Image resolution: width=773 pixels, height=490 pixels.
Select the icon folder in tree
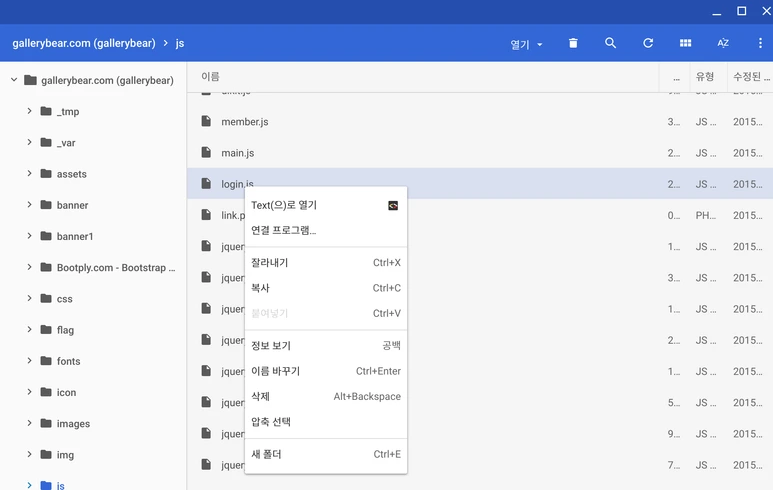click(x=67, y=392)
